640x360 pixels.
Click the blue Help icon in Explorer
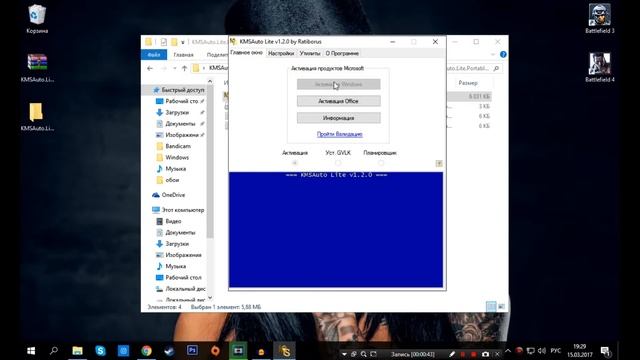[x=503, y=54]
